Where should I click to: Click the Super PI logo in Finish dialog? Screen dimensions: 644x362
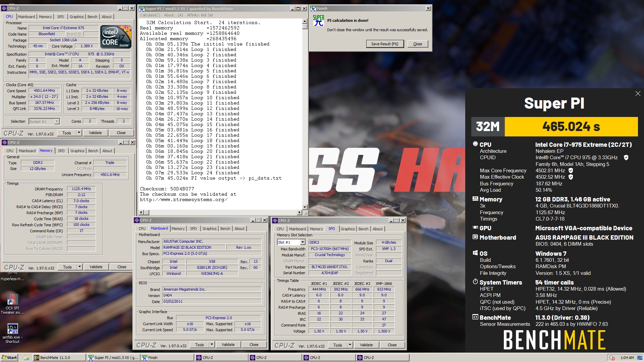319,20
